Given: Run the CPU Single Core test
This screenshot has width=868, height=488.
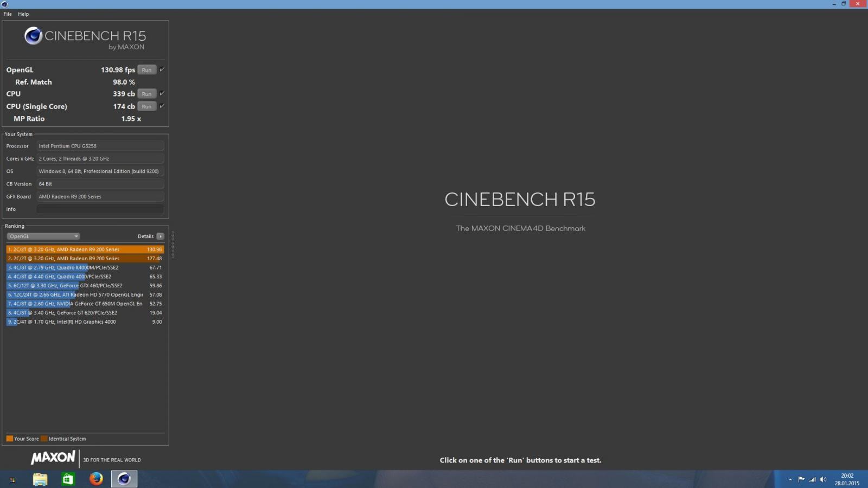Looking at the screenshot, I should (x=146, y=106).
